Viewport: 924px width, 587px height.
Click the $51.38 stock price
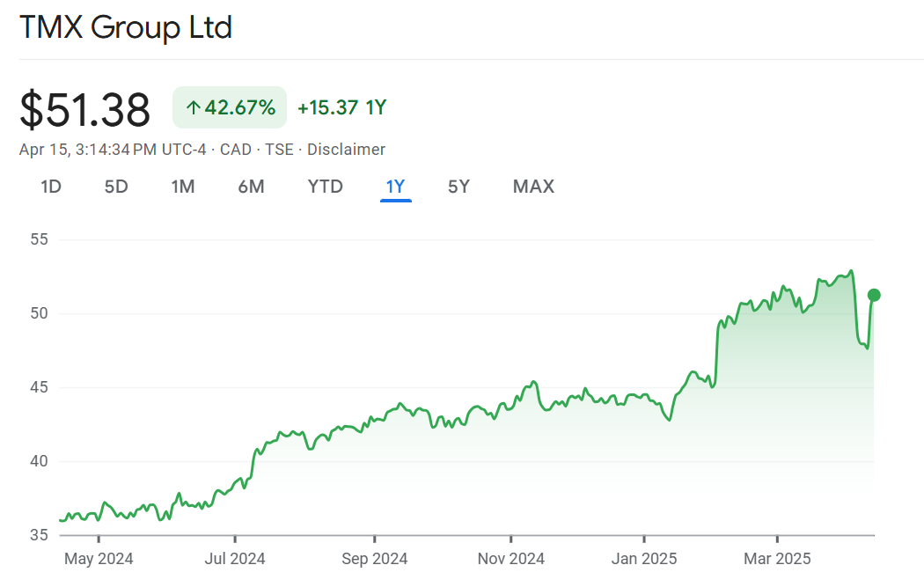pos(85,110)
